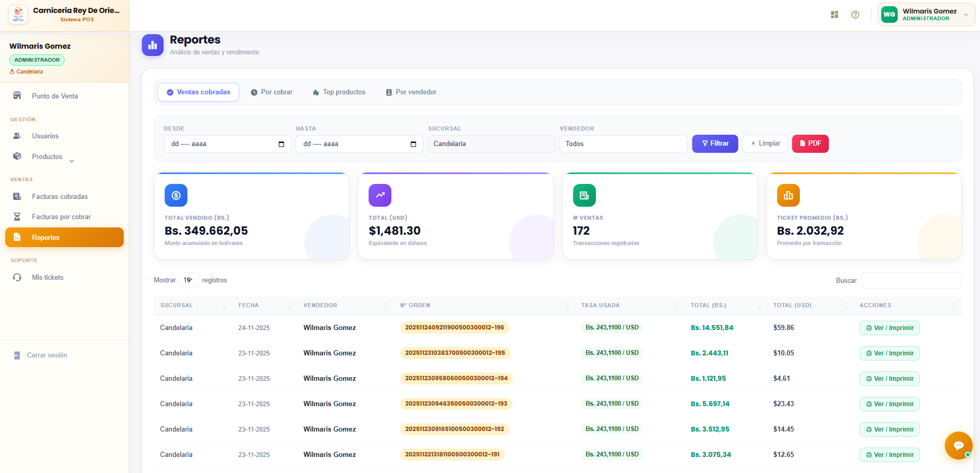Click the apps grid icon in header
The width and height of the screenshot is (980, 473).
pos(835,15)
